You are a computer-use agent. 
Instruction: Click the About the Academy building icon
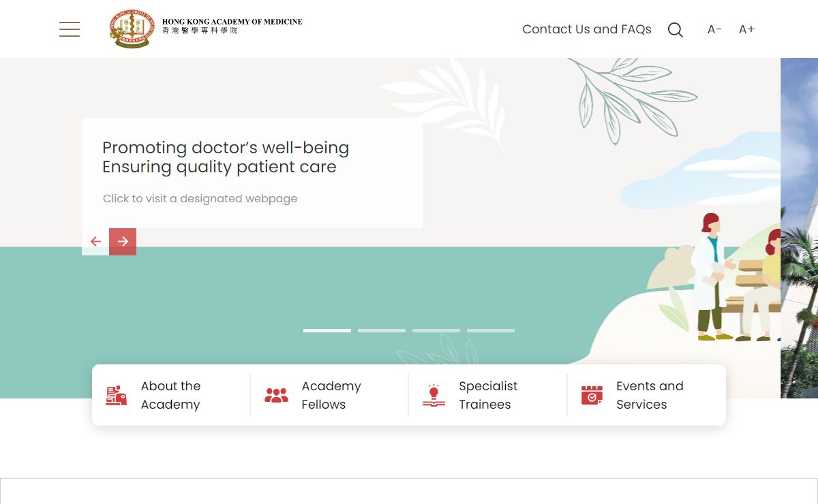point(117,395)
